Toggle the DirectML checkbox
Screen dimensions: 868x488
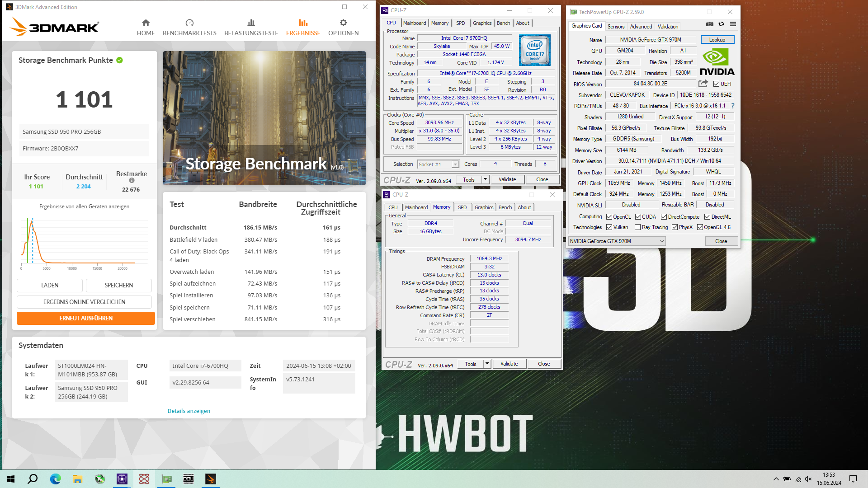pos(707,217)
